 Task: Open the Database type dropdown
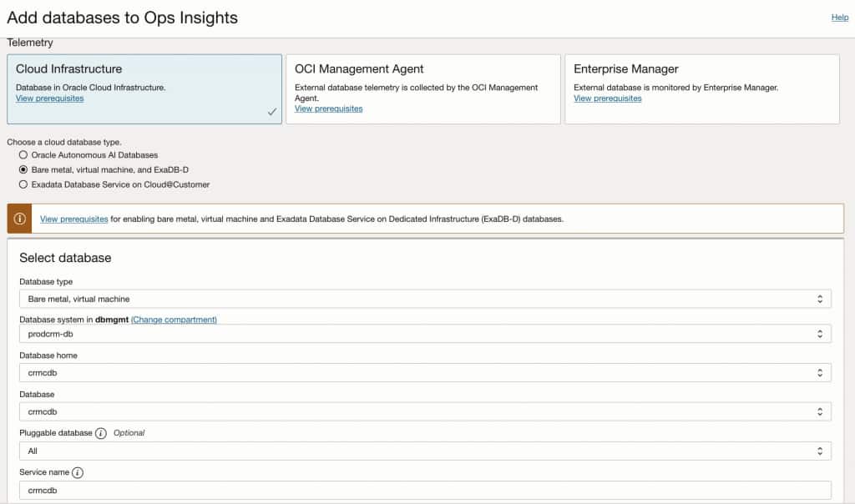(x=425, y=299)
